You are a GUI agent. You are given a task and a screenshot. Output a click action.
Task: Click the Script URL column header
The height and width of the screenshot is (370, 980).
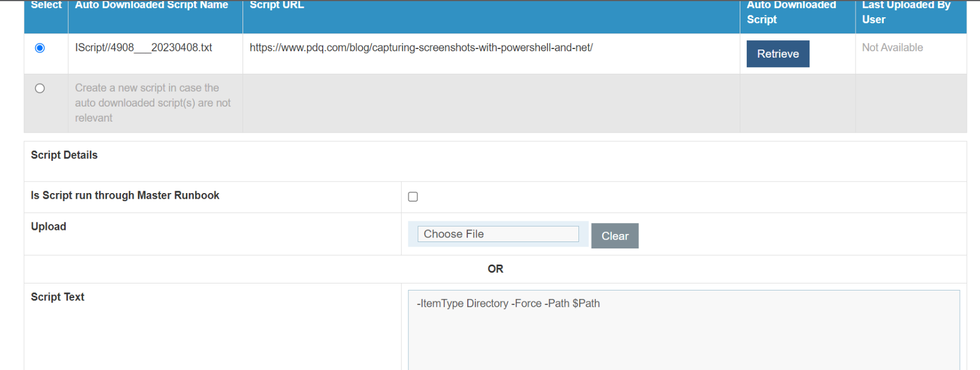[277, 5]
